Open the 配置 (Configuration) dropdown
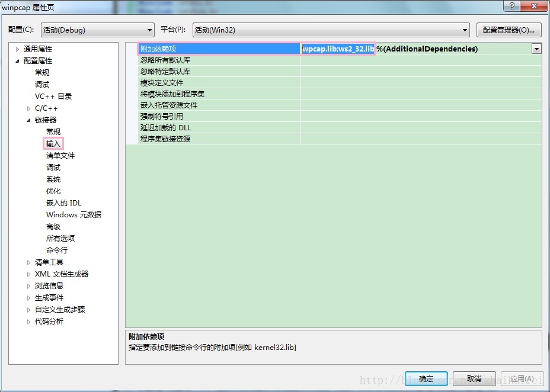The height and width of the screenshot is (392, 550). 98,30
